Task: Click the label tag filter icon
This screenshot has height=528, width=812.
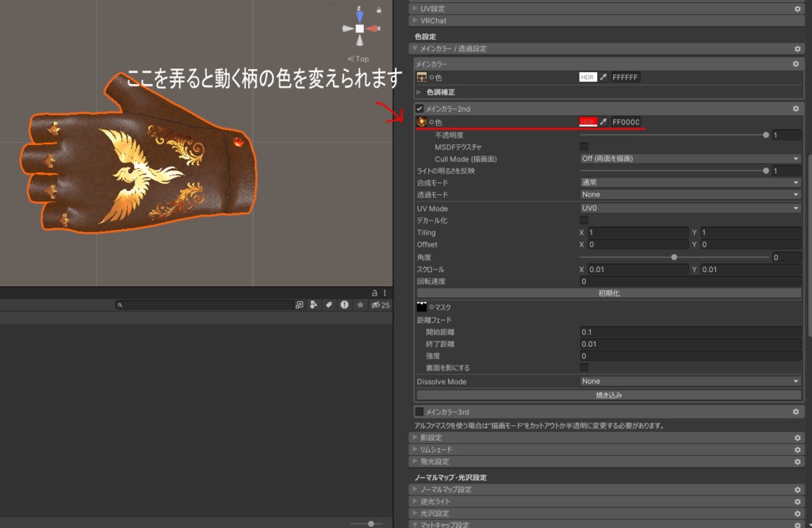Action: click(x=329, y=305)
